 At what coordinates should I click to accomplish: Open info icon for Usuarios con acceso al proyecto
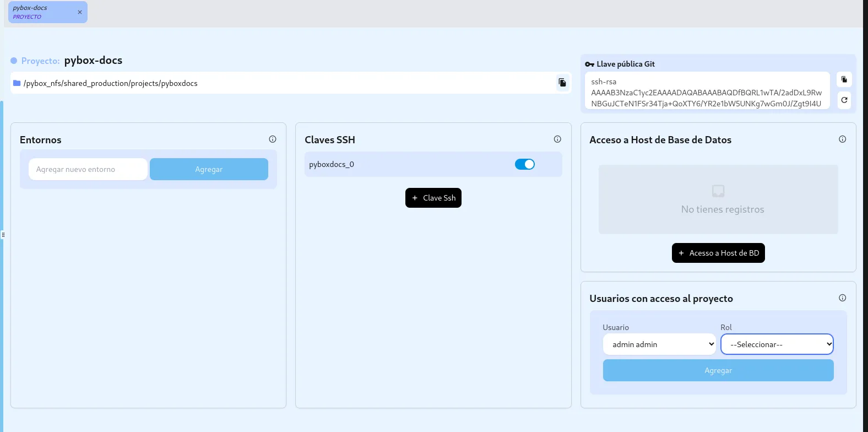(843, 298)
